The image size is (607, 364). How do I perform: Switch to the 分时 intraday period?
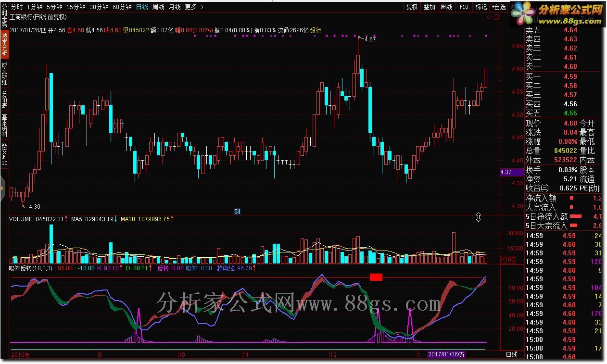(x=16, y=7)
